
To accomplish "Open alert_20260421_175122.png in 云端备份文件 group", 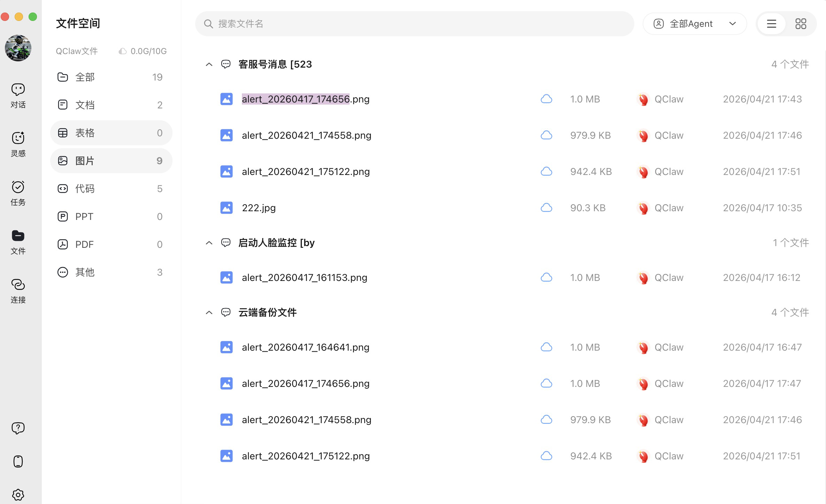I will (306, 456).
